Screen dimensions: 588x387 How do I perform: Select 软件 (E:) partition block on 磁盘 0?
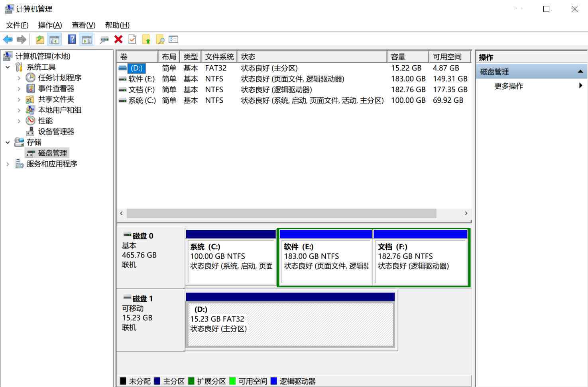(326, 257)
